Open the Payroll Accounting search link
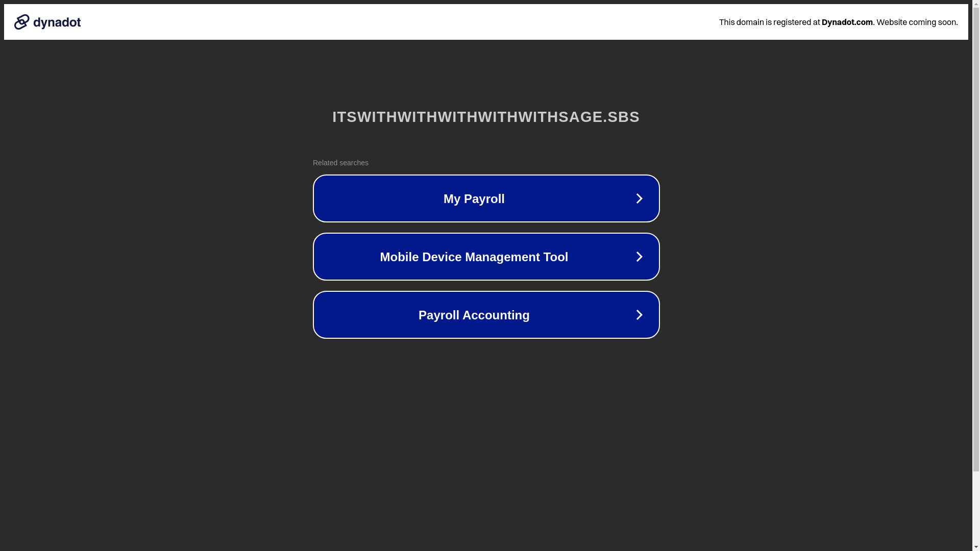The height and width of the screenshot is (551, 980). click(x=486, y=315)
